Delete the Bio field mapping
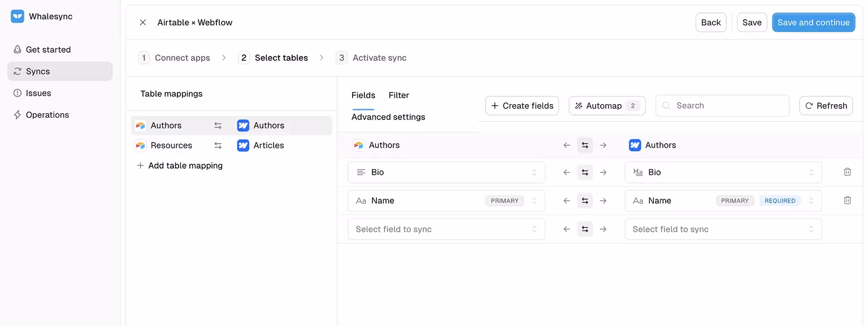The width and height of the screenshot is (868, 326). click(847, 172)
